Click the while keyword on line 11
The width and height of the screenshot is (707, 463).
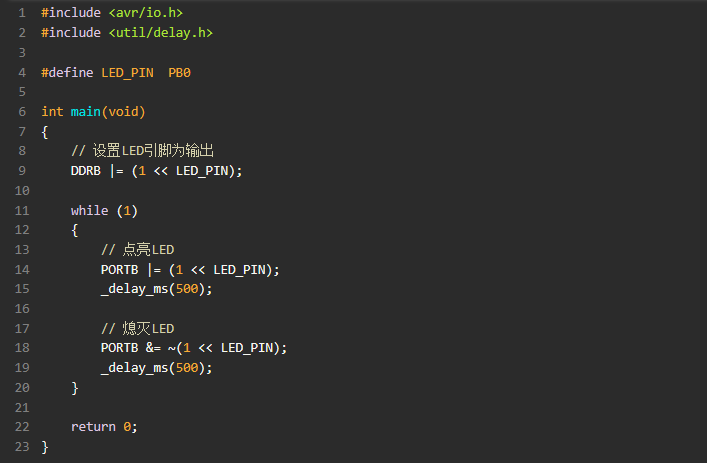tap(89, 211)
